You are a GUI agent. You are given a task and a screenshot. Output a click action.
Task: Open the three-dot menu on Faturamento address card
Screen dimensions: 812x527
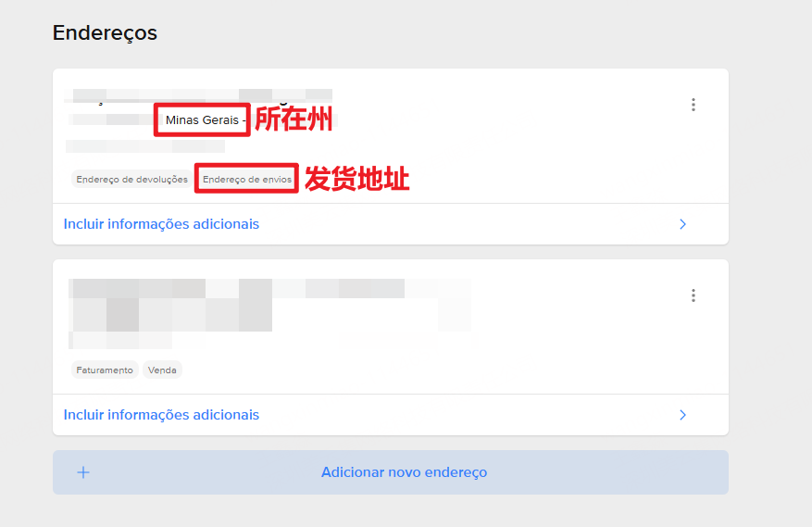point(693,295)
